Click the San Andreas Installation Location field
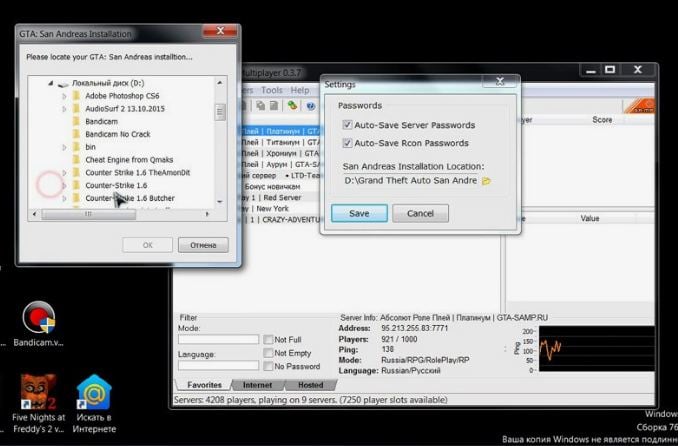678x446 pixels. (x=410, y=180)
